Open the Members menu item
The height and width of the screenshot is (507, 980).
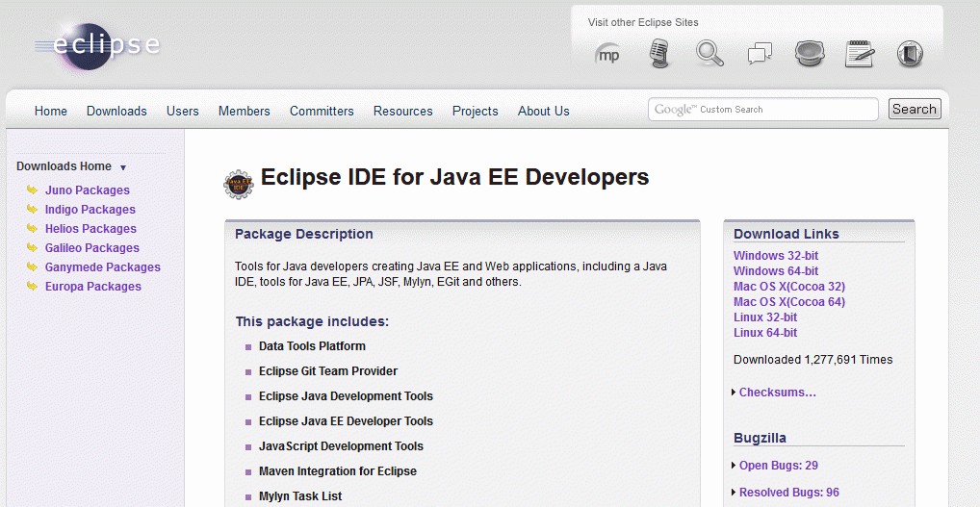tap(244, 112)
